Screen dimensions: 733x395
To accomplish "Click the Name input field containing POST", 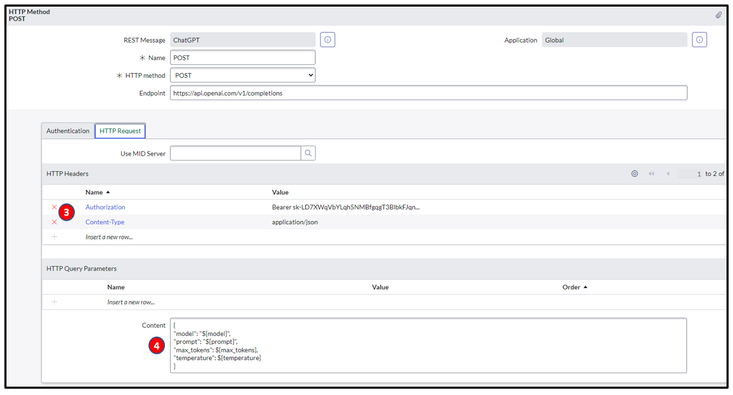I will (243, 57).
